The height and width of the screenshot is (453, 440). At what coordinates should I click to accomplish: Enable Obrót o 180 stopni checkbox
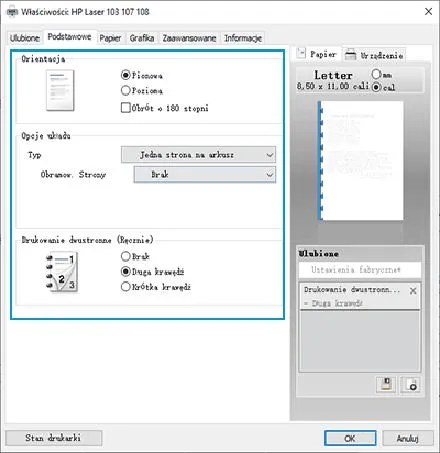tap(126, 108)
